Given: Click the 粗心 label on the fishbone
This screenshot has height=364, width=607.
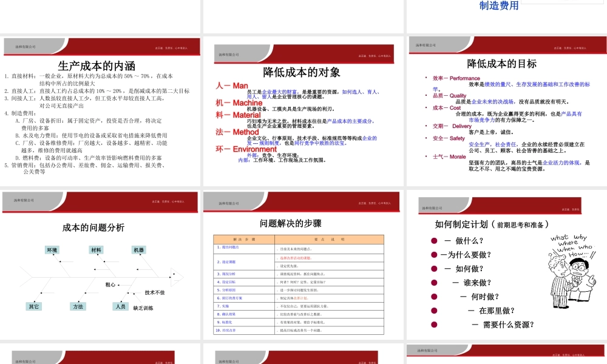Looking at the screenshot, I should 110,285.
